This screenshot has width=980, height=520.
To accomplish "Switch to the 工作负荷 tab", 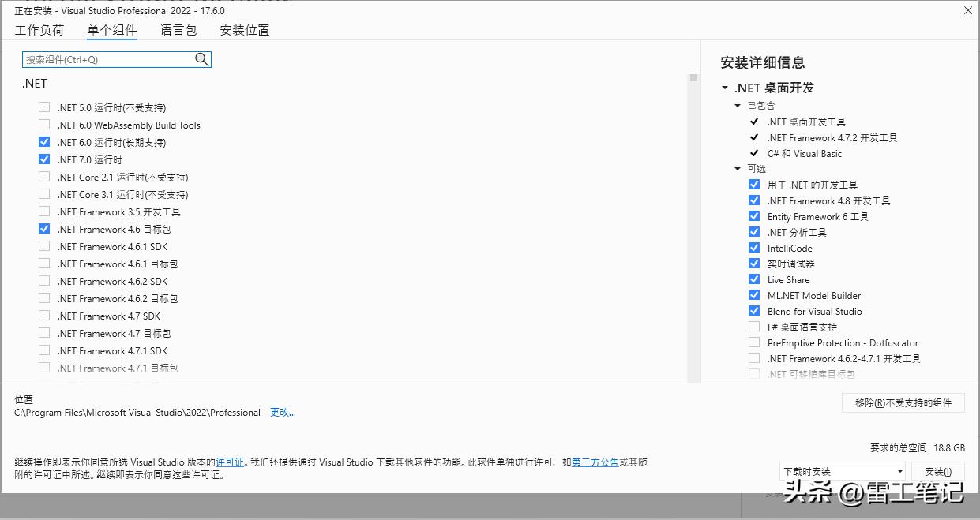I will click(39, 29).
